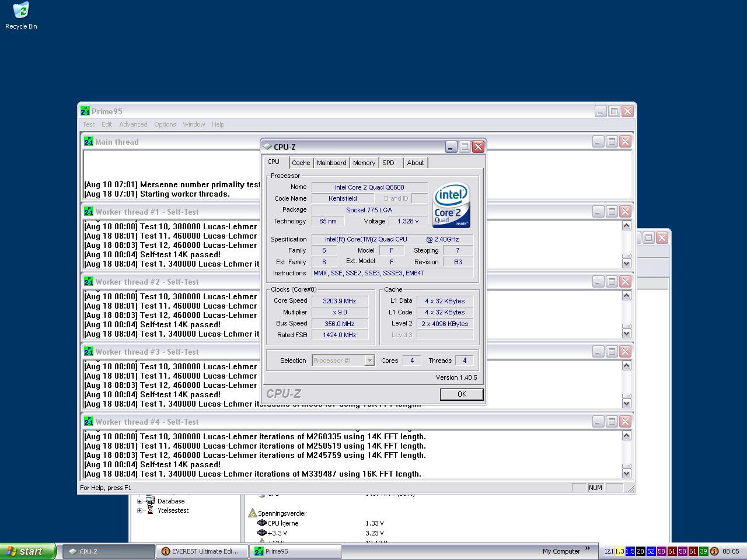
Task: Open the Test menu in Prime95
Action: pos(89,124)
